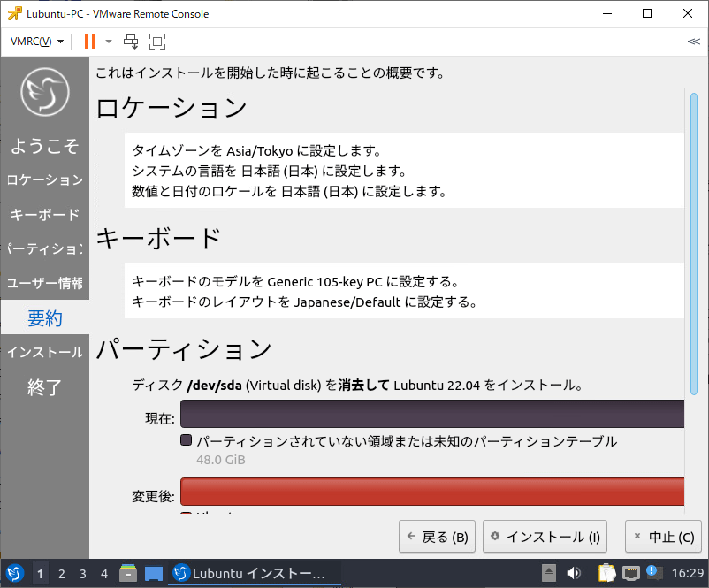Screen dimensions: 709x588
Task: Select the 要約 step in the sidebar
Action: point(45,318)
